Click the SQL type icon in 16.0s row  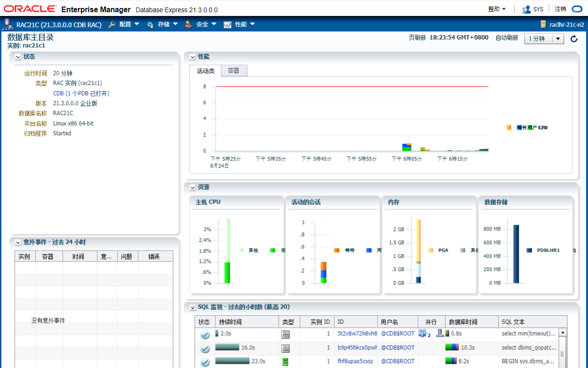[x=285, y=348]
